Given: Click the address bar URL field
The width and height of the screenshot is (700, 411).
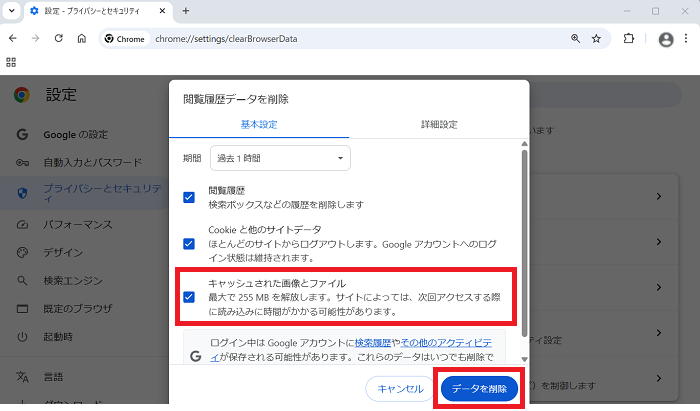Looking at the screenshot, I should [350, 38].
